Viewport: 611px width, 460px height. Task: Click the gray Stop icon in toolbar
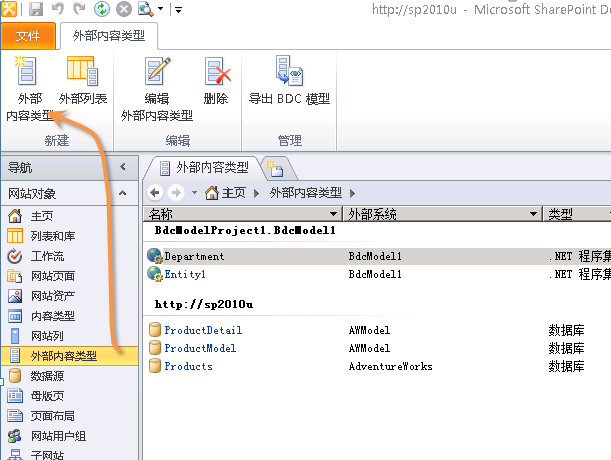point(124,9)
